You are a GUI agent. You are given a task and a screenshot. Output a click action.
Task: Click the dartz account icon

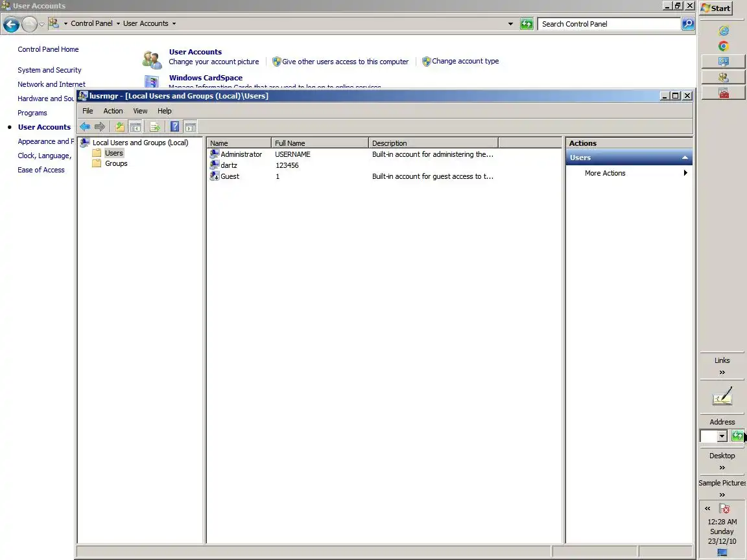pos(215,165)
